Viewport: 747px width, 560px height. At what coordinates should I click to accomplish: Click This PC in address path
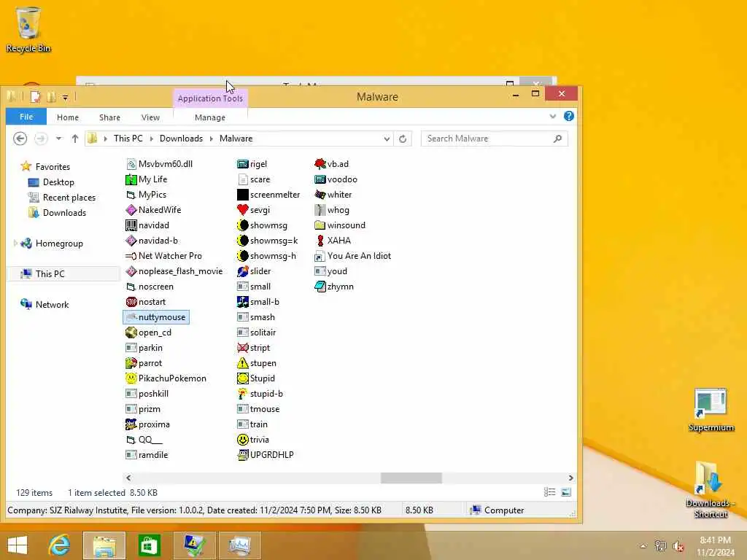click(x=128, y=139)
